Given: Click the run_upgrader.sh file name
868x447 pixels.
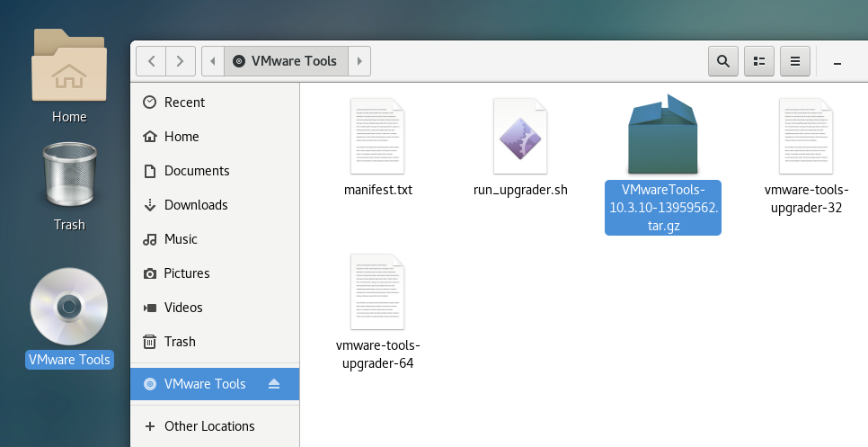Looking at the screenshot, I should (520, 190).
